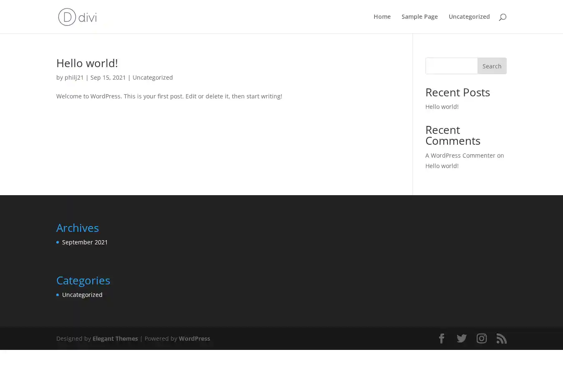Image resolution: width=563 pixels, height=392 pixels.
Task: Open Uncategorized category in post meta
Action: (152, 78)
